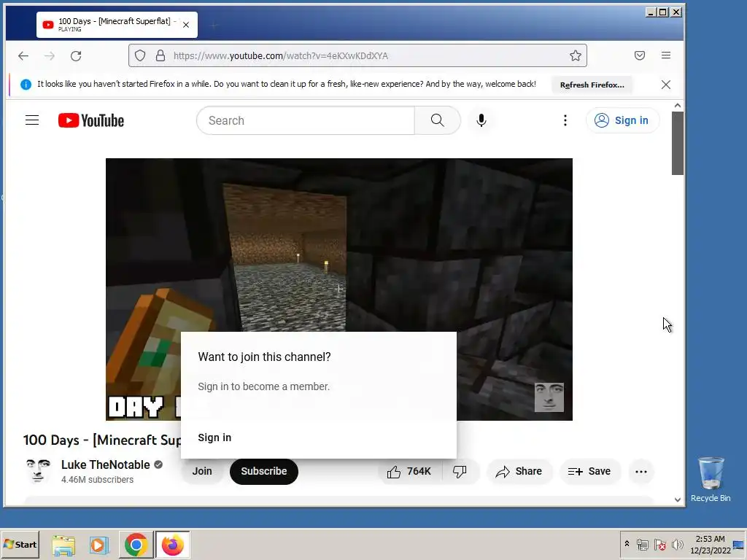Click scrollbar up arrow
The image size is (747, 560).
(678, 106)
